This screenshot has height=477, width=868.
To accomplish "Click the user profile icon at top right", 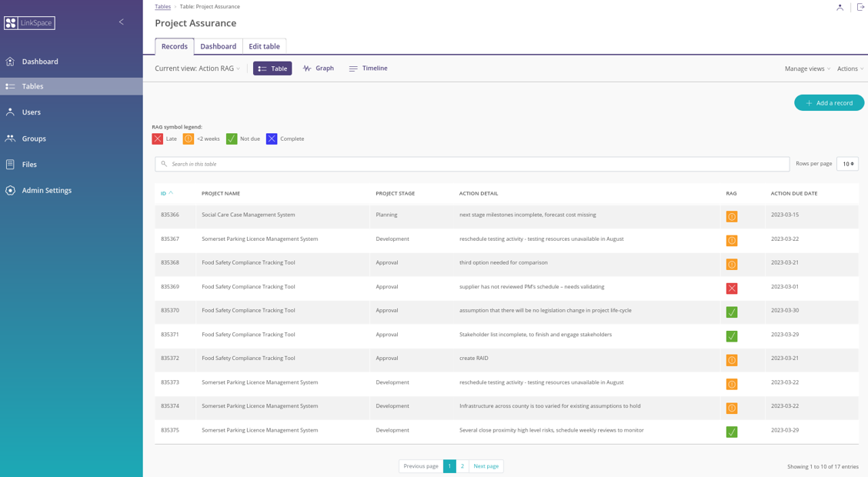I will click(x=840, y=7).
